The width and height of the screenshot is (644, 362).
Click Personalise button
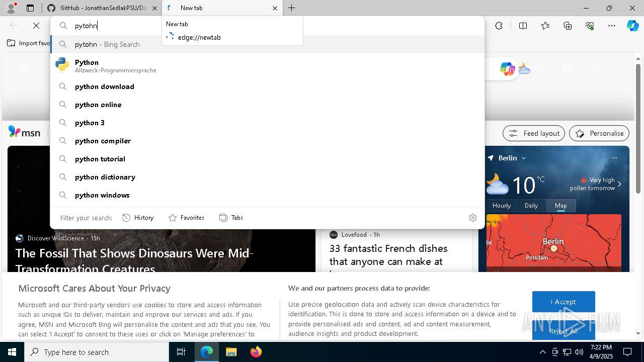click(x=599, y=133)
